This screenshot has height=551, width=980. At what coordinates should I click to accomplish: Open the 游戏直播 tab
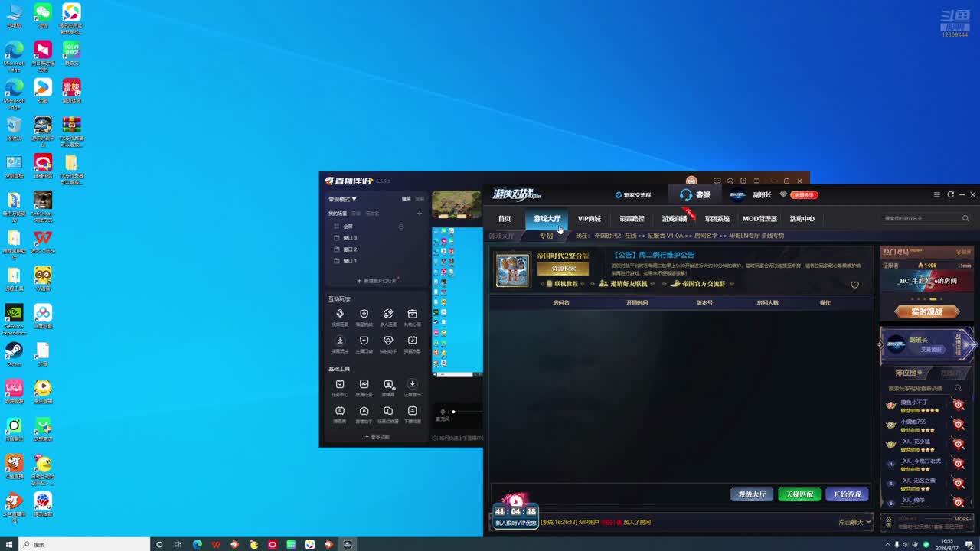point(675,219)
